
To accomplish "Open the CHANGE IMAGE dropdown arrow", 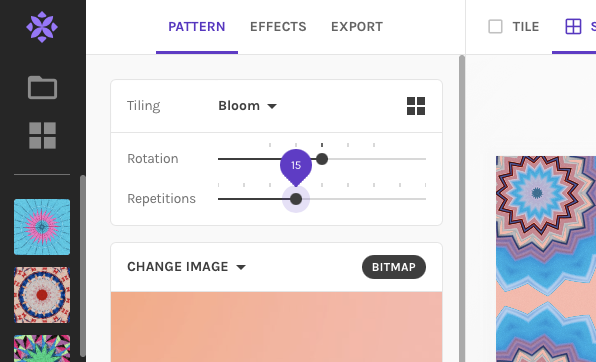I will tap(241, 267).
